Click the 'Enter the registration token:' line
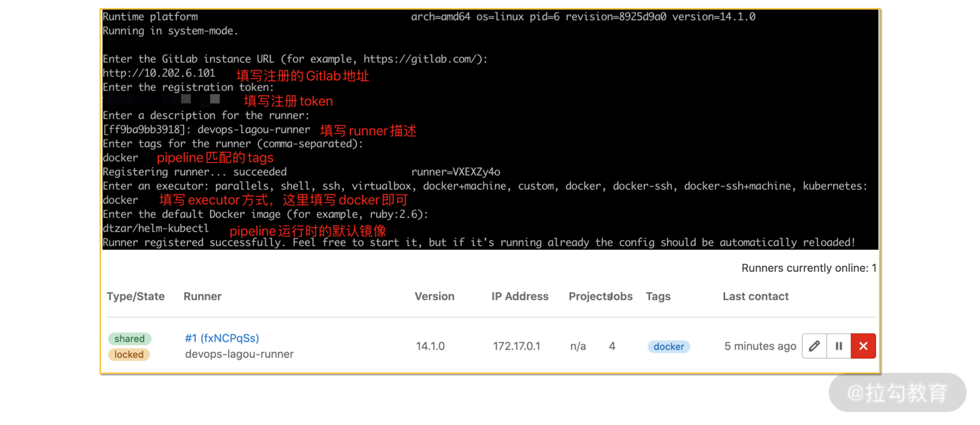Viewport: 980px width, 425px height. tap(188, 87)
